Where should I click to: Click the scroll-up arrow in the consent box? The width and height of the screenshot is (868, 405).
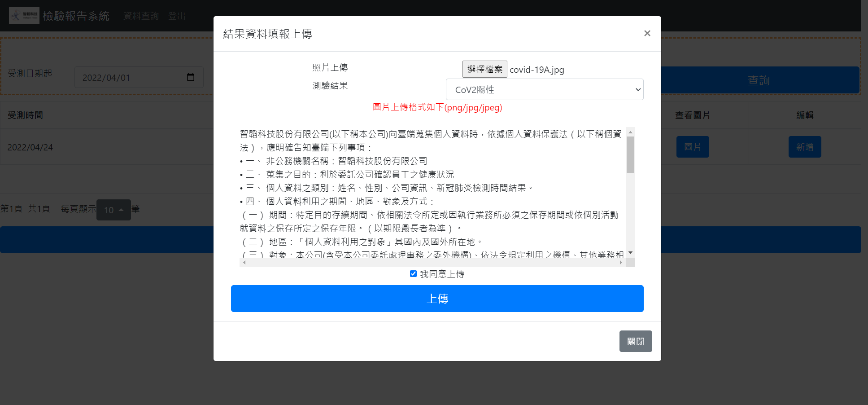630,132
